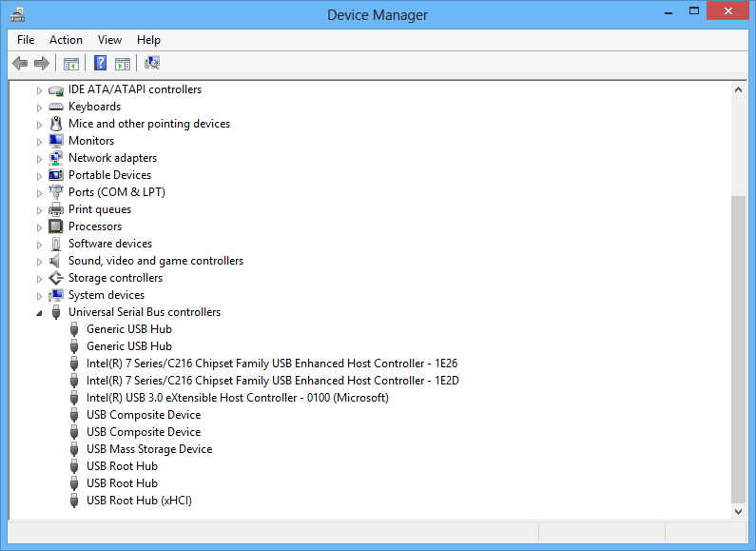Collapse Universal Serial Bus controllers node
This screenshot has height=551, width=756.
(x=39, y=313)
